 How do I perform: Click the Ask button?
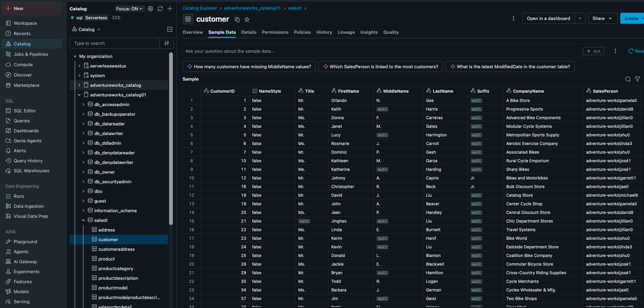pos(593,51)
